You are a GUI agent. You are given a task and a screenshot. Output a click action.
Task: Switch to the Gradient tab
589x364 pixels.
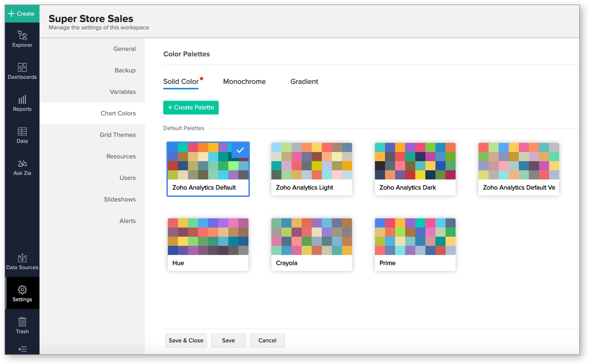tap(304, 81)
